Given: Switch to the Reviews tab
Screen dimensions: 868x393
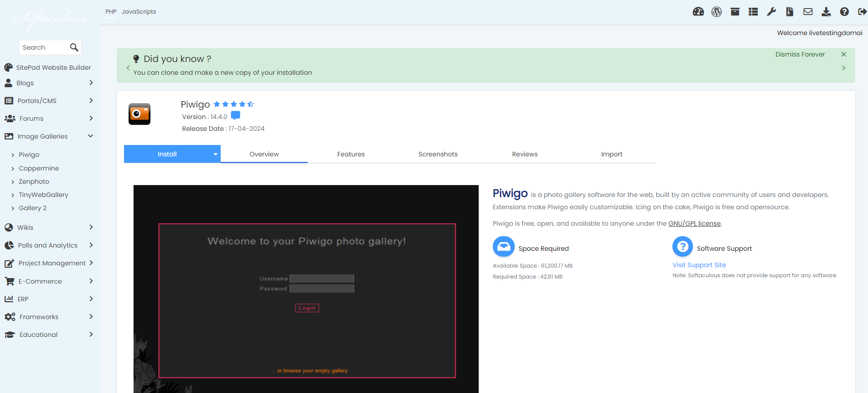Looking at the screenshot, I should 525,154.
